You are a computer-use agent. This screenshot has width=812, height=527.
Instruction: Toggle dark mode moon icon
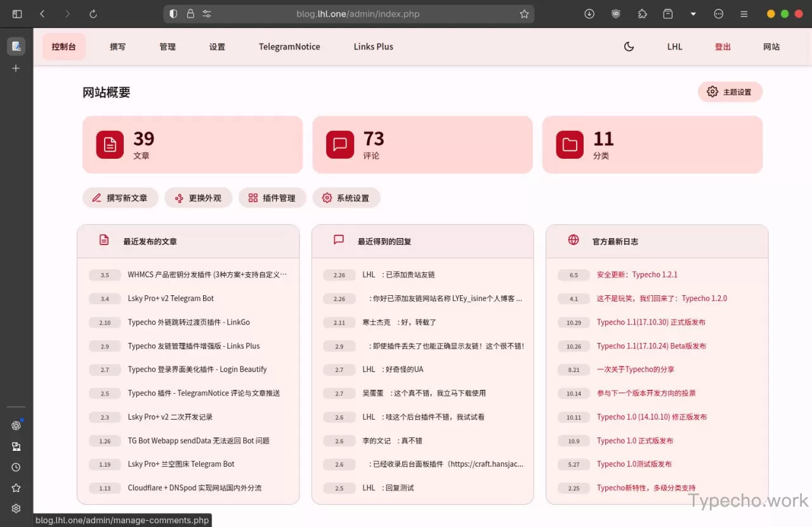pos(629,46)
